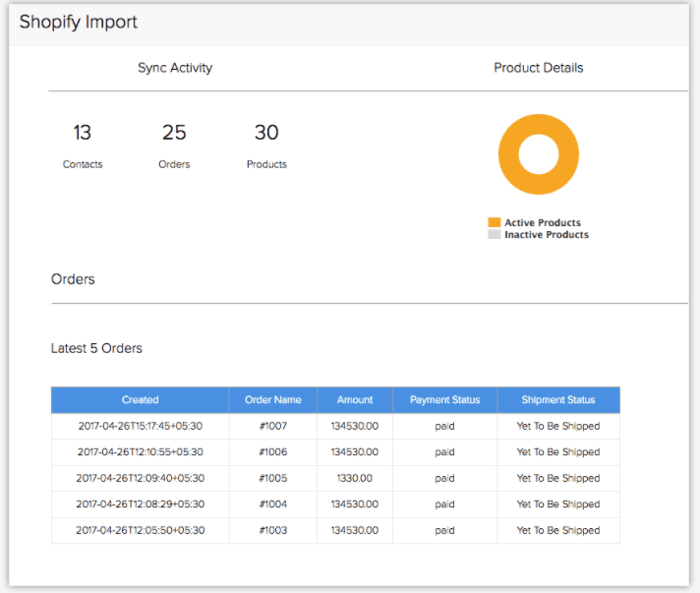Select order #1005 in the table
The height and width of the screenshot is (593, 700).
[273, 478]
